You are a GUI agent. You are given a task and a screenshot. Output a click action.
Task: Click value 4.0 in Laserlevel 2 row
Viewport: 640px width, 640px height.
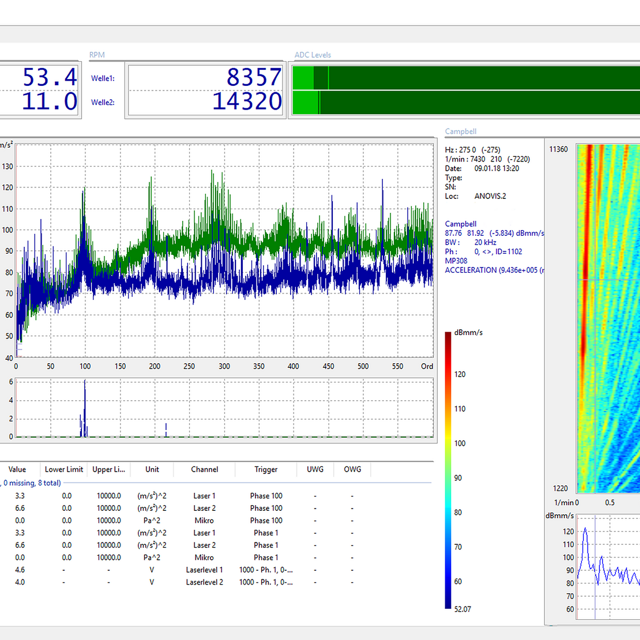coord(20,582)
